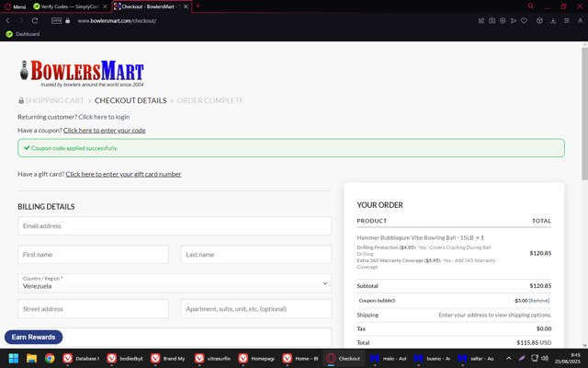Click the Coupon code applied successfully message

point(74,148)
